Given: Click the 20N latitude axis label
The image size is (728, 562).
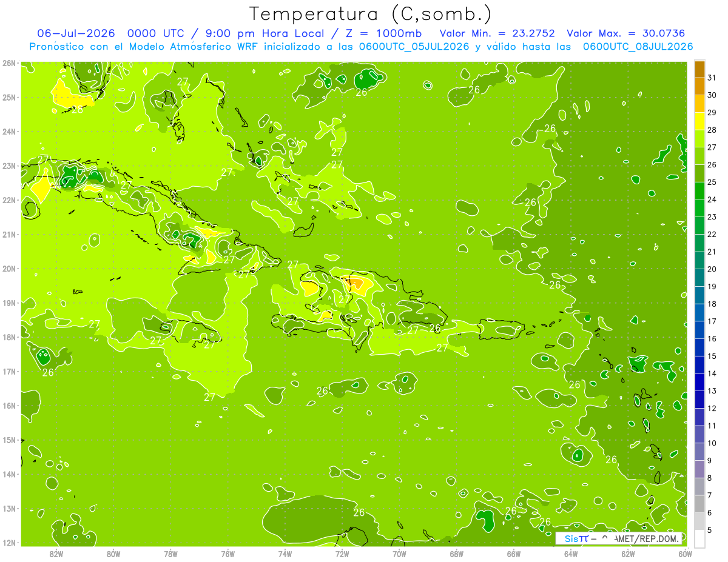Looking at the screenshot, I should (9, 269).
